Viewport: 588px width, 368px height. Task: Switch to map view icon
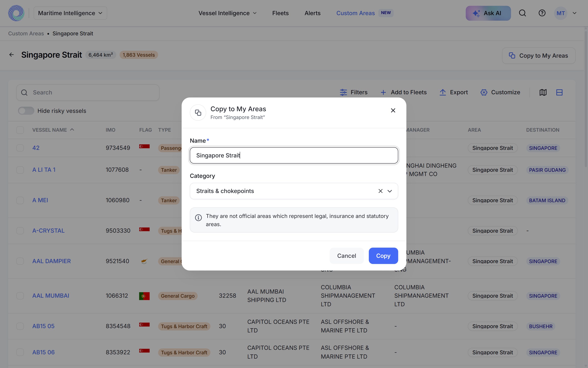tap(543, 92)
